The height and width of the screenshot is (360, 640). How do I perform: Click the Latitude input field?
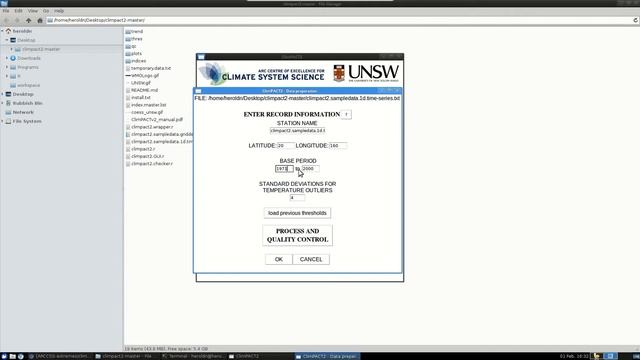click(x=285, y=145)
